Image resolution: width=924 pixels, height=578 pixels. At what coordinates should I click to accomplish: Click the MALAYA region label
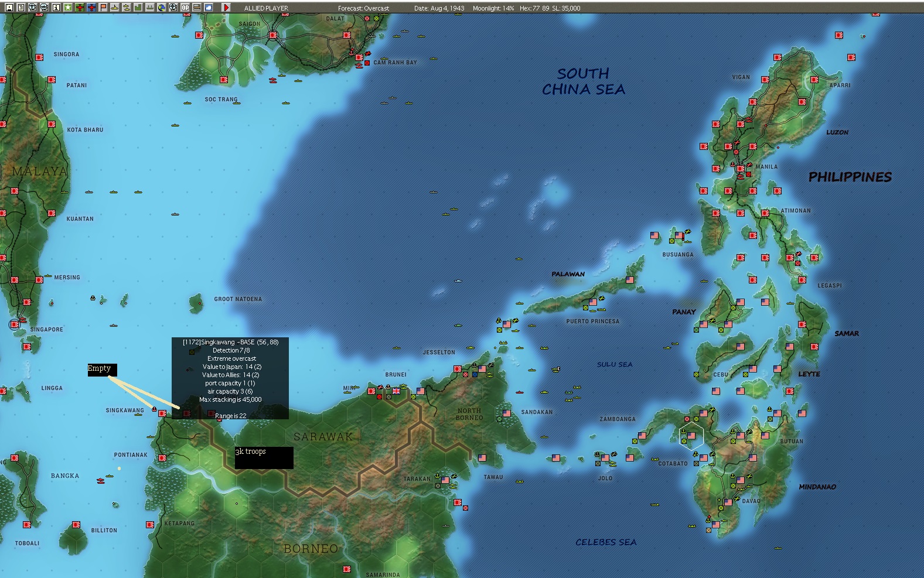(x=40, y=171)
